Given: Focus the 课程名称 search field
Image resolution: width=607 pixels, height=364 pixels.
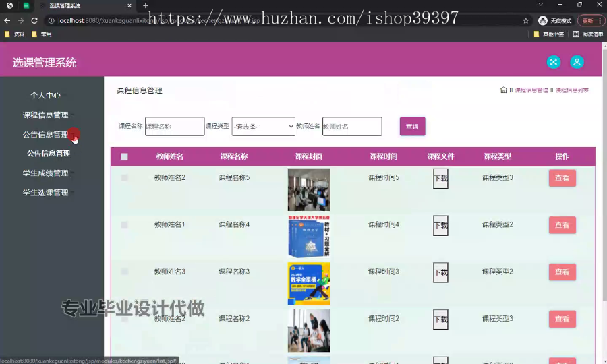Looking at the screenshot, I should (175, 127).
